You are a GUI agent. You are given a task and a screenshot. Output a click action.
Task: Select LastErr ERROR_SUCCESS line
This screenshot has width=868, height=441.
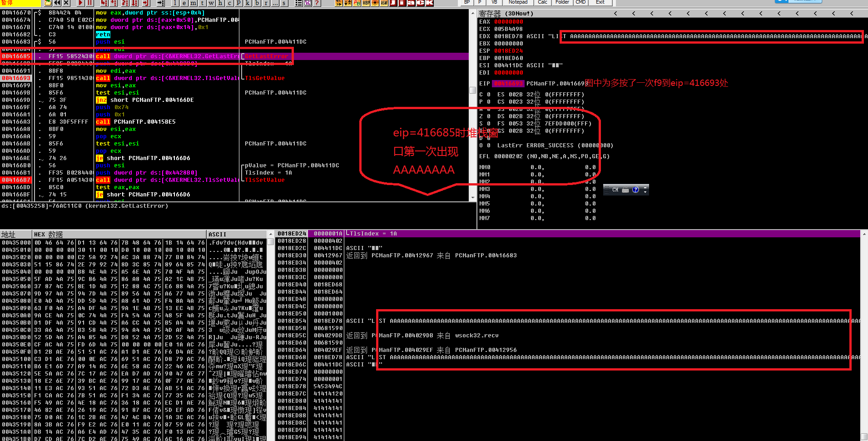point(555,145)
